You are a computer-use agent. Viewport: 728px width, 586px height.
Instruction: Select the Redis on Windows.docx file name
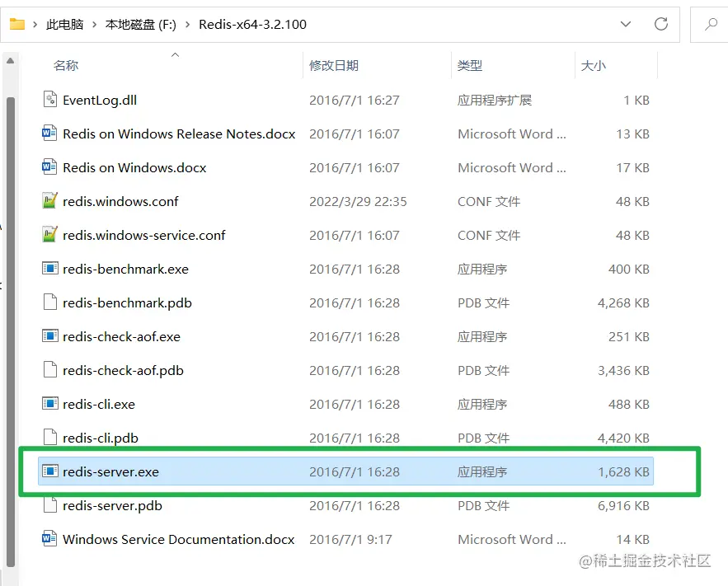click(x=134, y=167)
